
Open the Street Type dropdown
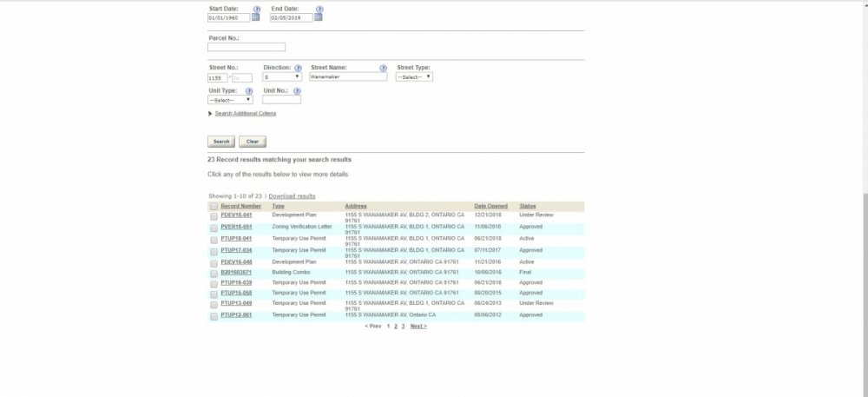pos(414,77)
